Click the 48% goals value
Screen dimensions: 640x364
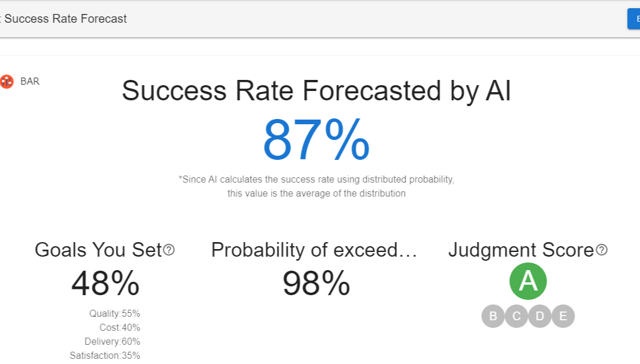coord(105,283)
